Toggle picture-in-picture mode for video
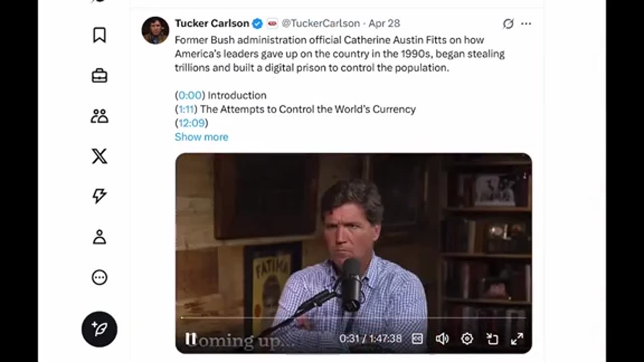The height and width of the screenshot is (362, 644). click(x=492, y=339)
